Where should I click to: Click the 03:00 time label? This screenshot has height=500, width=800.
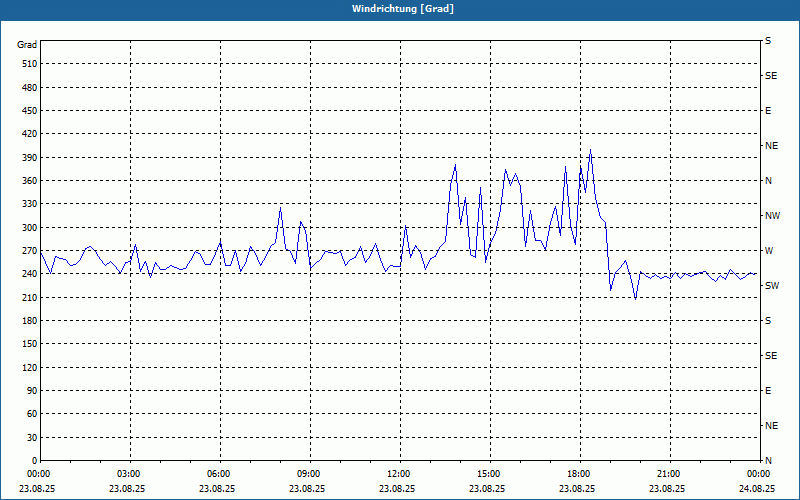130,474
